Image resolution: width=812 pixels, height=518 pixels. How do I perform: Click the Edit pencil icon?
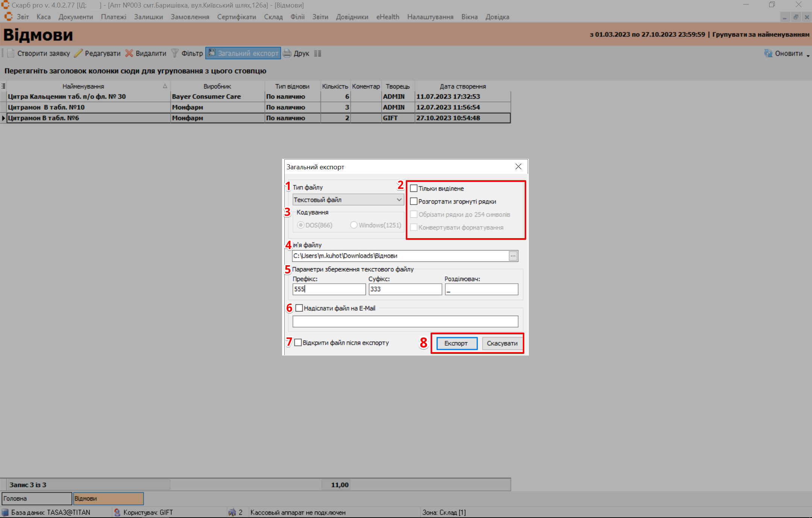click(x=78, y=53)
